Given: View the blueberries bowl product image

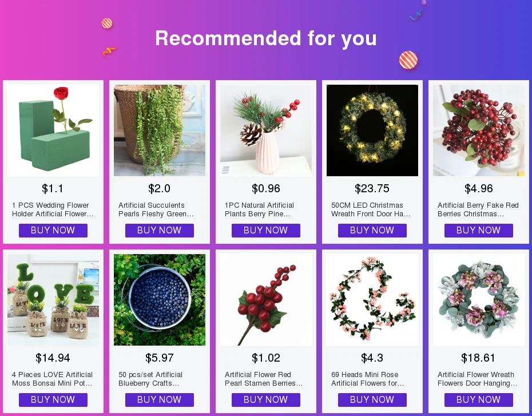Looking at the screenshot, I should pyautogui.click(x=160, y=300).
